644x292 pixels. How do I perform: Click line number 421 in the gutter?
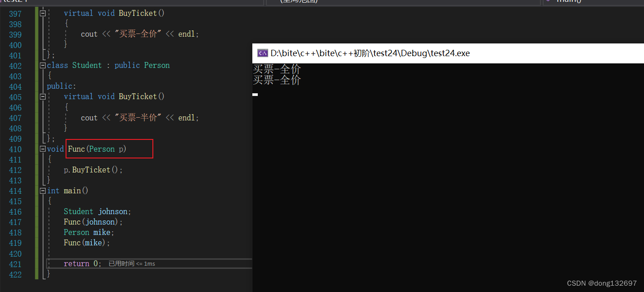(x=15, y=264)
